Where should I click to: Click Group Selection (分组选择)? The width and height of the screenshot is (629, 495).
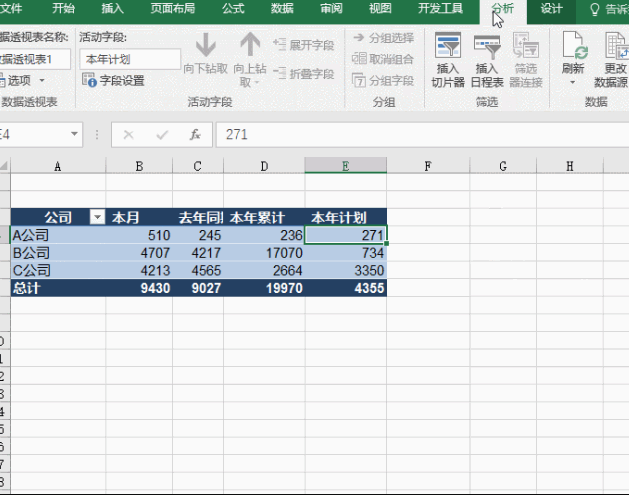click(x=383, y=38)
